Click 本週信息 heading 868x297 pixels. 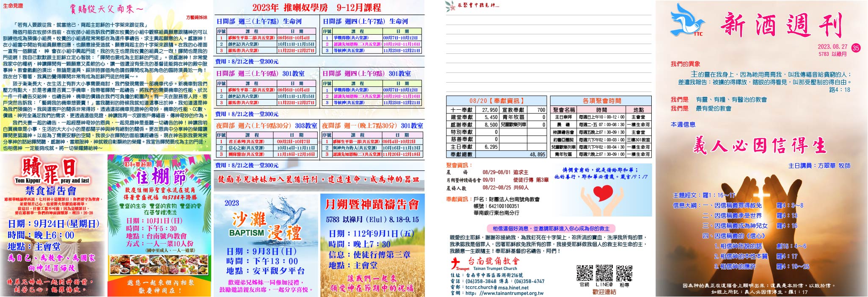pyautogui.click(x=683, y=125)
